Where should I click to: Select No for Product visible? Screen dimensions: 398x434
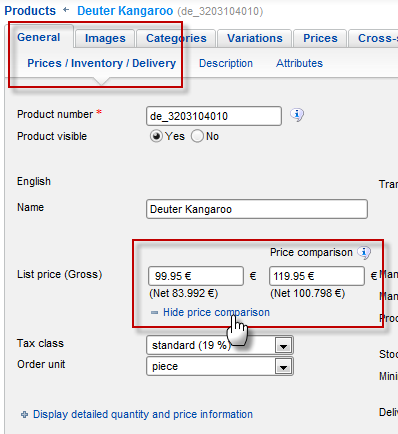coord(197,136)
